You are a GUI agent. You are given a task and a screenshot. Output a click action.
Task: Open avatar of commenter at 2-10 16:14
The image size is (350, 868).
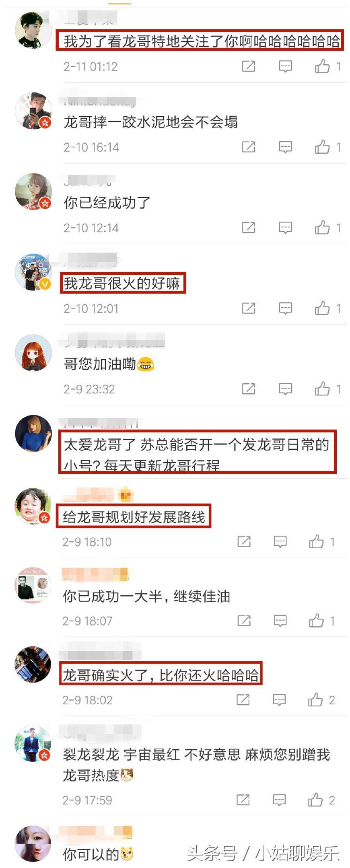pos(33,111)
